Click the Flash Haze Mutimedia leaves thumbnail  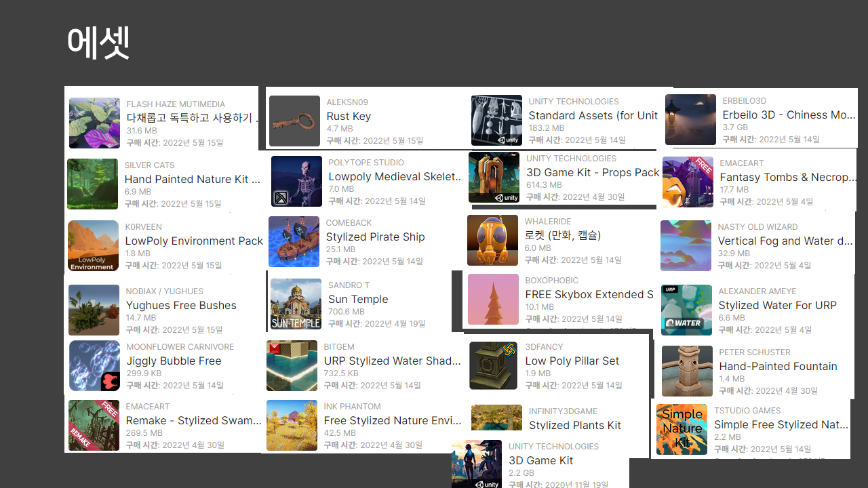(94, 123)
